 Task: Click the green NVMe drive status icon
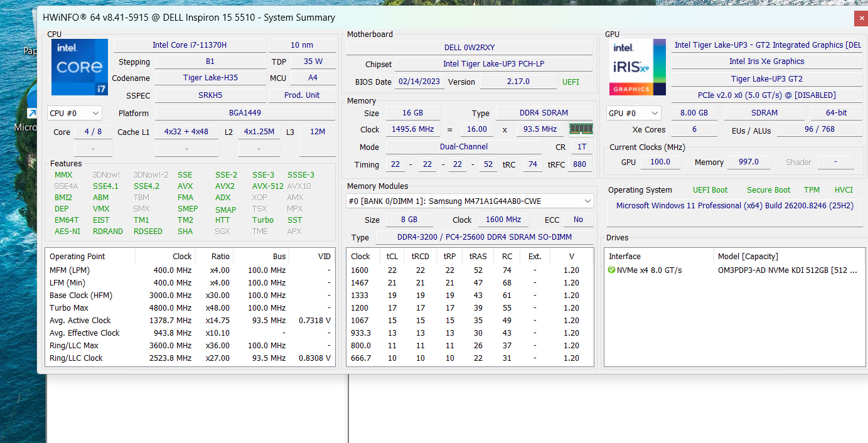pyautogui.click(x=612, y=270)
